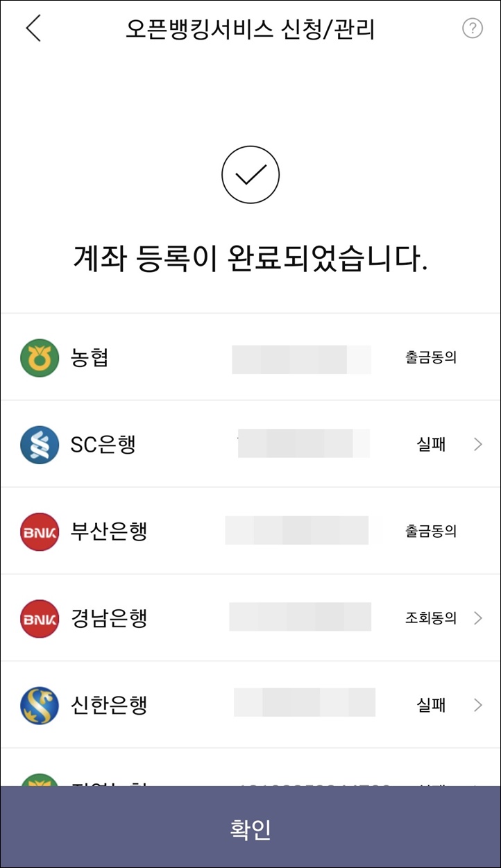The height and width of the screenshot is (868, 501).
Task: Tap 출금동의 status for 부산은행
Action: tap(431, 531)
